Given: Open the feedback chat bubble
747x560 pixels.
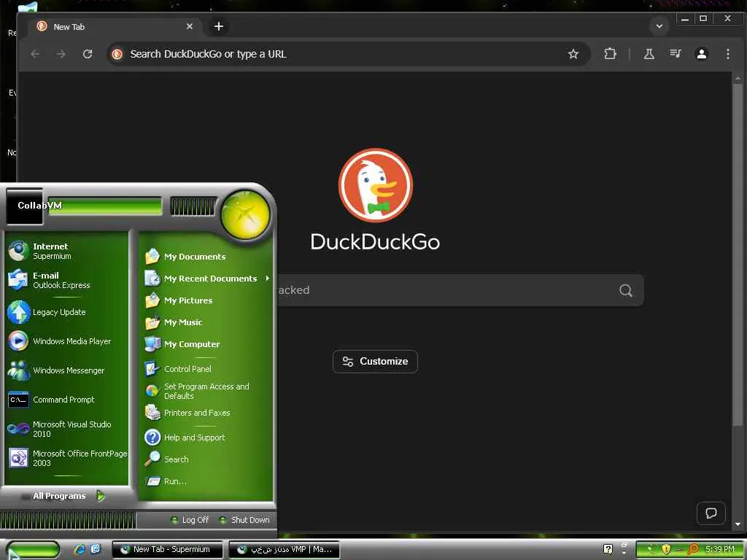Looking at the screenshot, I should [x=711, y=513].
